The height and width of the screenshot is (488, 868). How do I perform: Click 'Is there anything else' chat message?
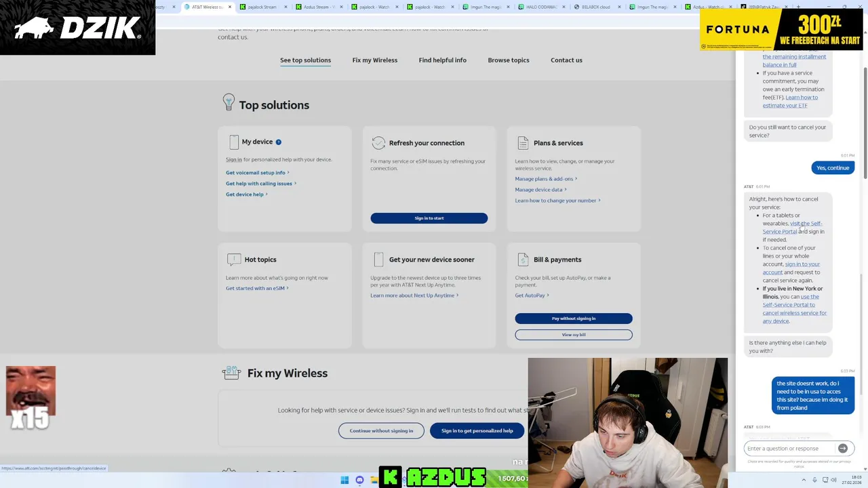point(787,347)
